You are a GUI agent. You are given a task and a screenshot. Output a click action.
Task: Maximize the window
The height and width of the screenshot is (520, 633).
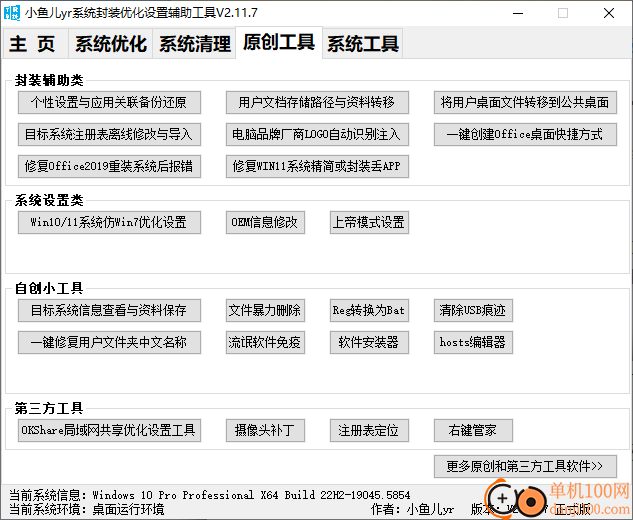tap(563, 13)
